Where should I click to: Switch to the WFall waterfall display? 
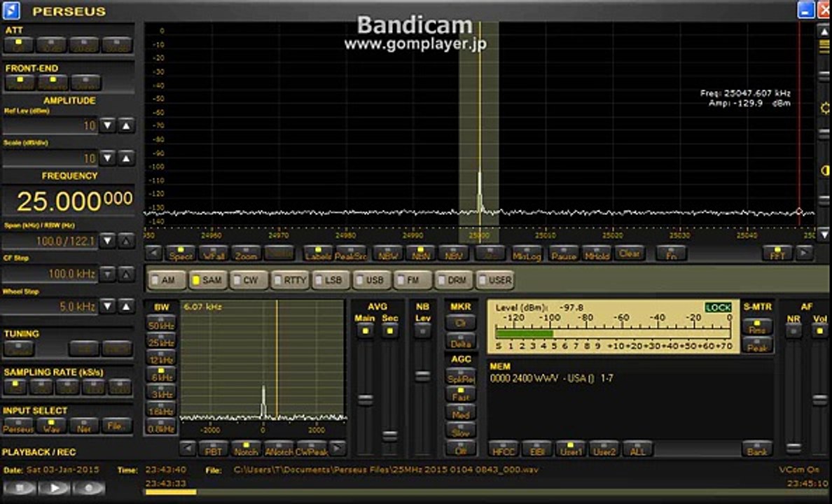pyautogui.click(x=214, y=253)
